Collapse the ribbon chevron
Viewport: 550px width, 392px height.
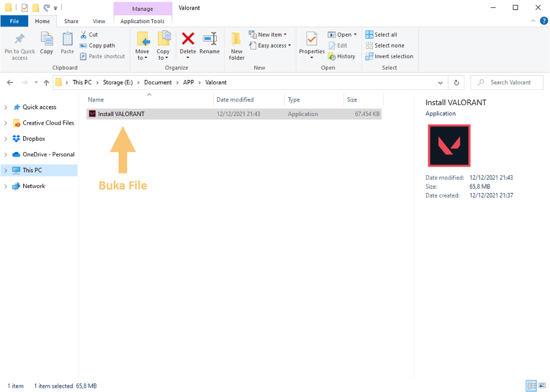coord(533,21)
